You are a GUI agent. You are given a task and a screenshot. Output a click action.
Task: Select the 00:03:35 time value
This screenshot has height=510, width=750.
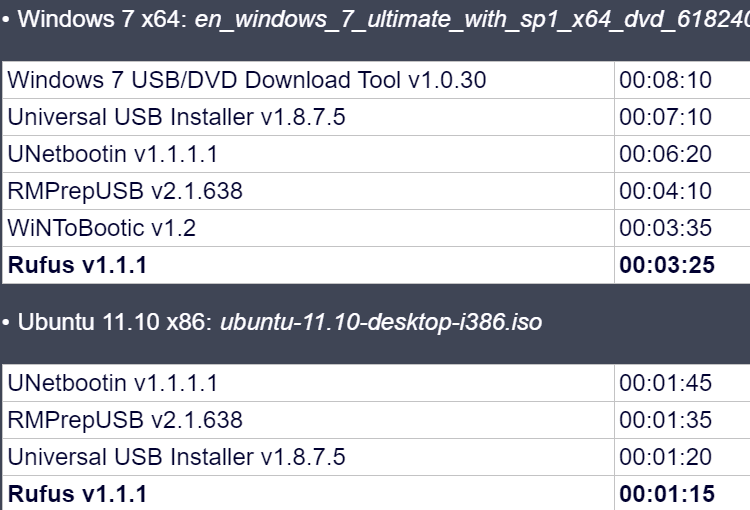[x=665, y=228]
